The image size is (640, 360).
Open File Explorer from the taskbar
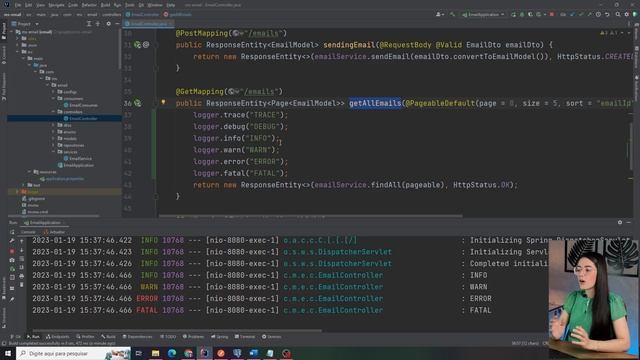[156, 353]
